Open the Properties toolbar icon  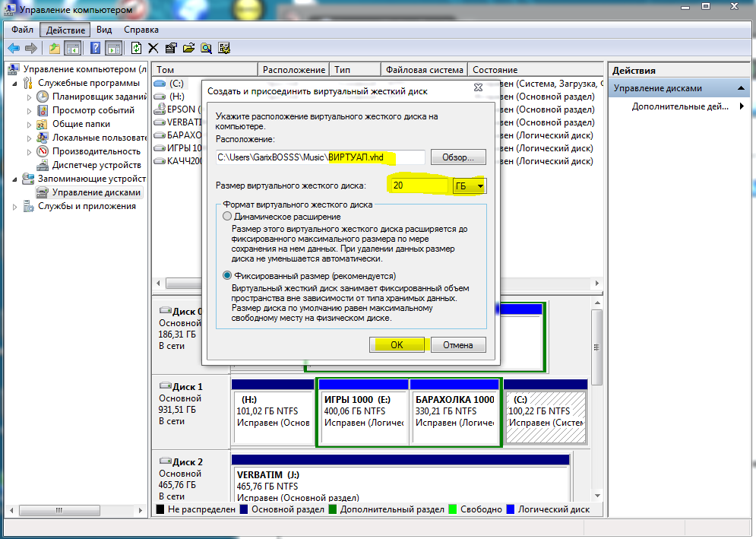pyautogui.click(x=171, y=48)
